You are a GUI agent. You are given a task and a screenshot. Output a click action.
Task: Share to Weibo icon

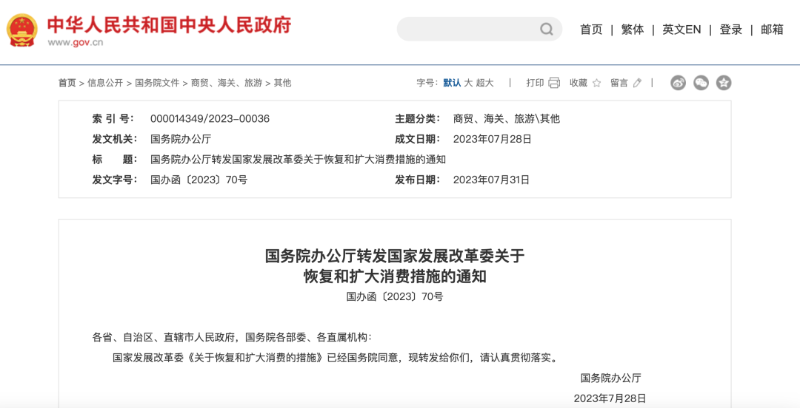[678, 83]
